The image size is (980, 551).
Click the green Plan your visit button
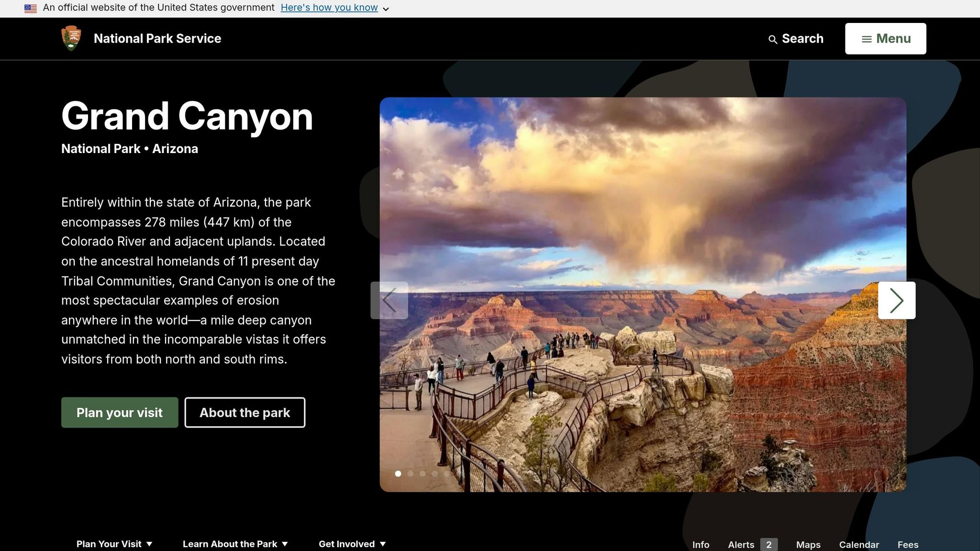click(120, 412)
